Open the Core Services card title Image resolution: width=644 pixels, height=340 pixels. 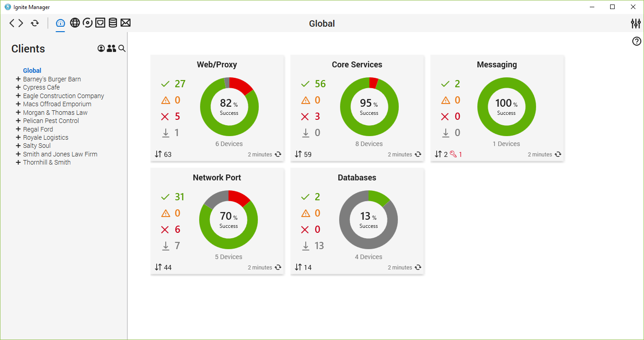[357, 65]
